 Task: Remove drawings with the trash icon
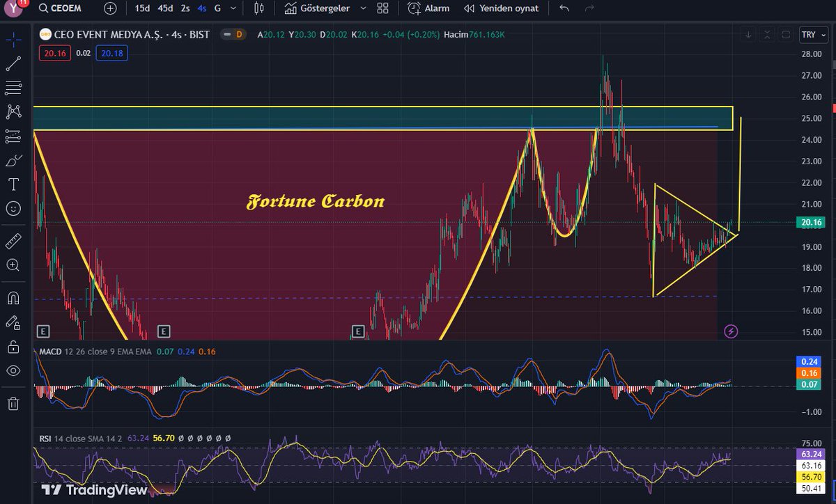[13, 403]
